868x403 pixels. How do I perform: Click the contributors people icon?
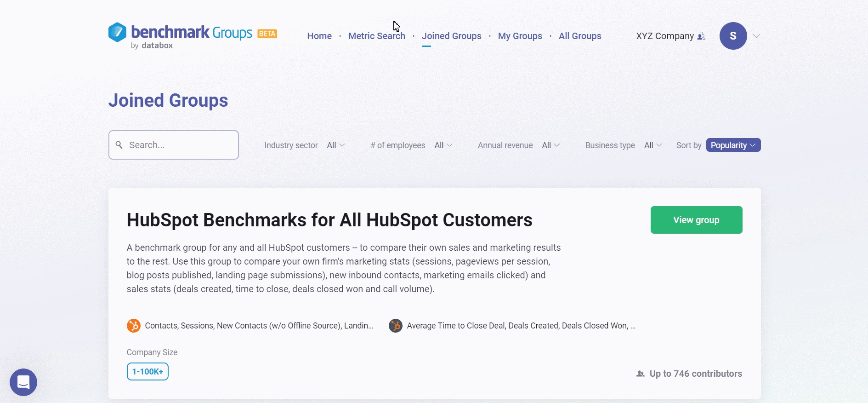[x=641, y=374]
